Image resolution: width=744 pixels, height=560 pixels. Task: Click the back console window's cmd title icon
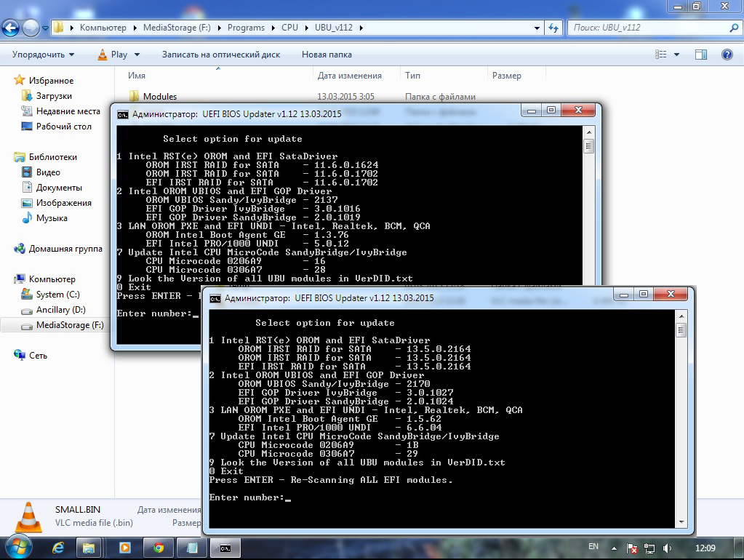click(x=122, y=114)
